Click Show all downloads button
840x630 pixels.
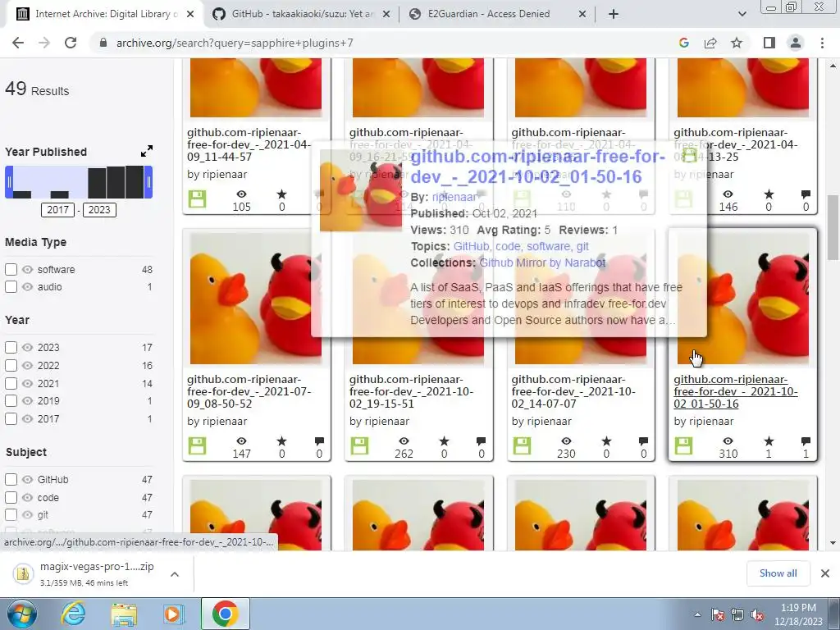pyautogui.click(x=778, y=573)
